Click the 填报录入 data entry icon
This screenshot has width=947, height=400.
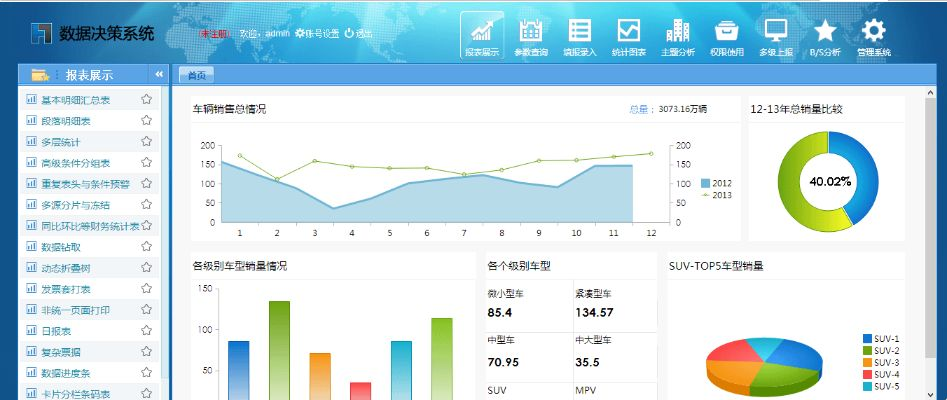pyautogui.click(x=579, y=36)
